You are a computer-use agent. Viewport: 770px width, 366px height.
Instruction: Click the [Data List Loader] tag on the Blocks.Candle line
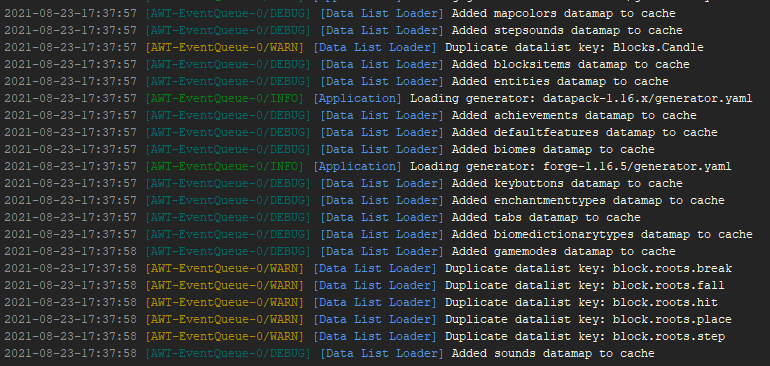click(x=375, y=48)
